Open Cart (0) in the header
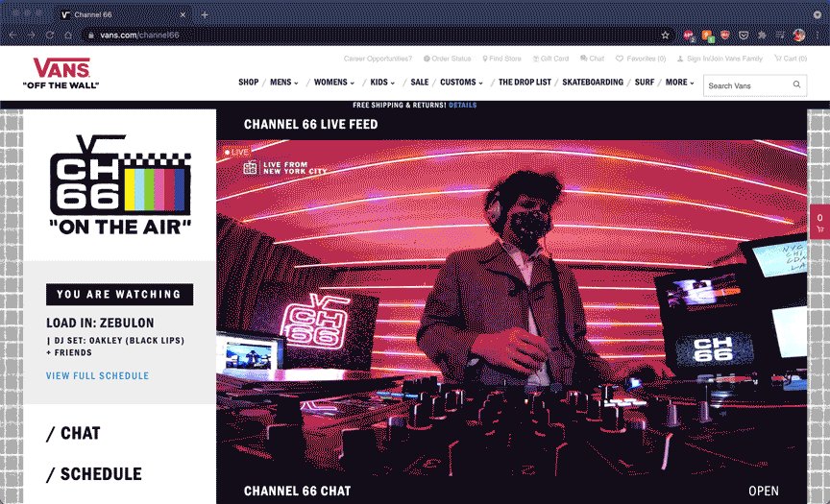The height and width of the screenshot is (504, 830). click(791, 59)
